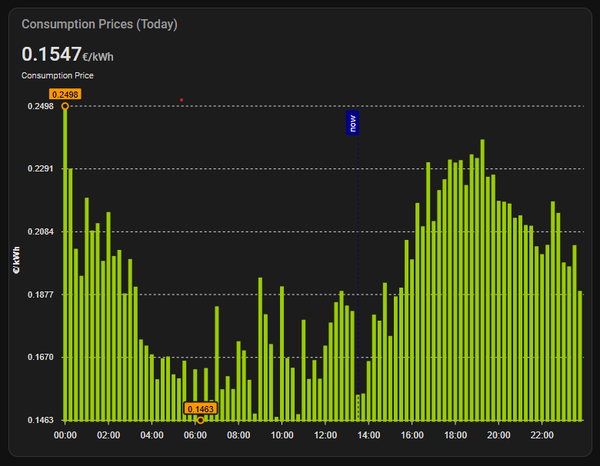The height and width of the screenshot is (466, 600).
Task: Click the 0.1547 current price value
Action: point(50,54)
